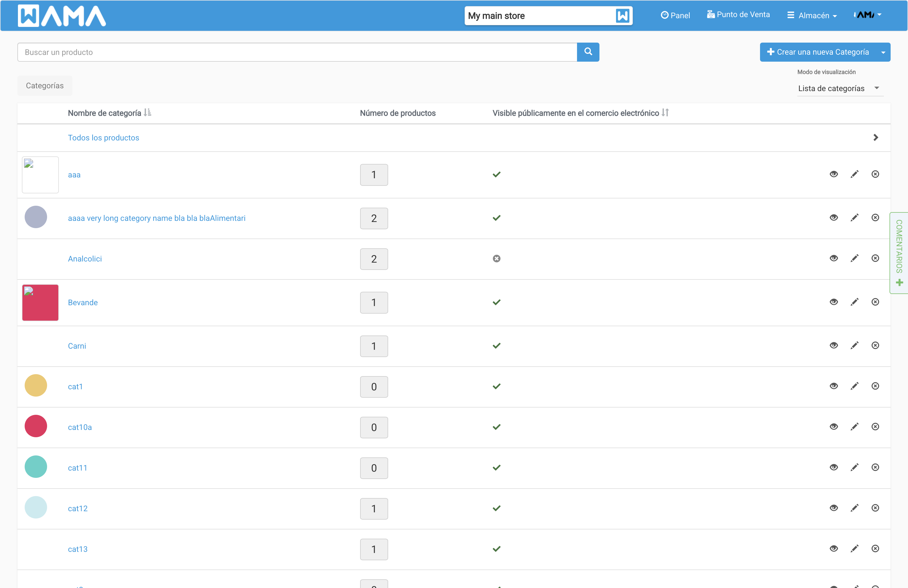The width and height of the screenshot is (908, 588).
Task: Delete the Analcolici category
Action: pyautogui.click(x=875, y=259)
